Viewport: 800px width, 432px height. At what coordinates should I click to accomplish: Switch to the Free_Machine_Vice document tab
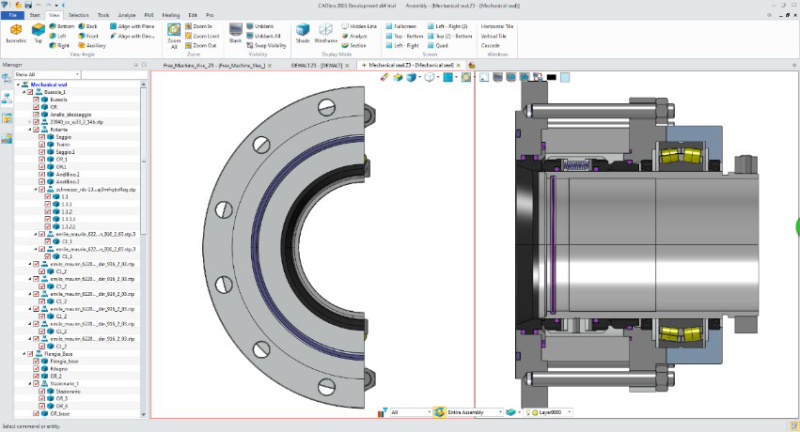pyautogui.click(x=214, y=65)
